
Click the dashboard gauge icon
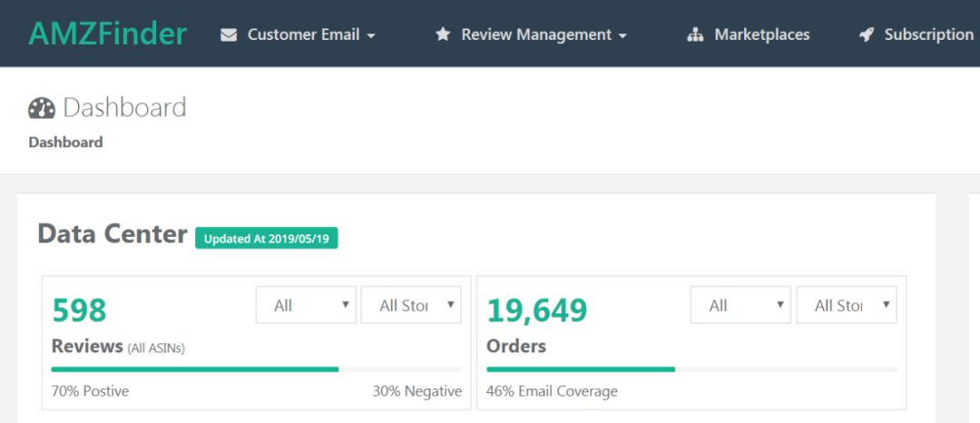[42, 108]
